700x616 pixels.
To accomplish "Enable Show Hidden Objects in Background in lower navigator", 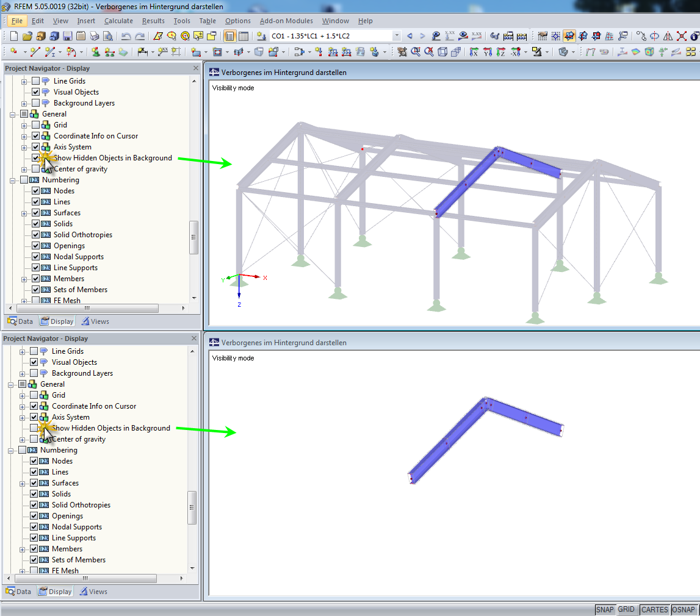I will click(34, 428).
